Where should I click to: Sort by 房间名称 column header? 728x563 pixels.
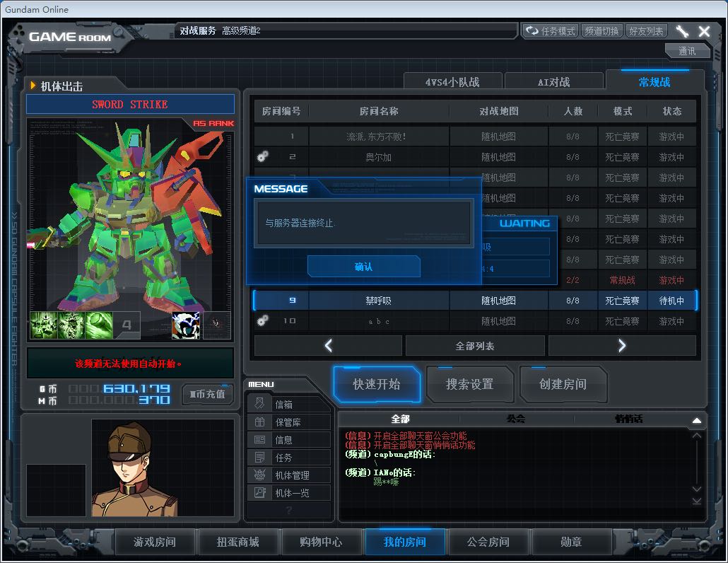(x=379, y=111)
